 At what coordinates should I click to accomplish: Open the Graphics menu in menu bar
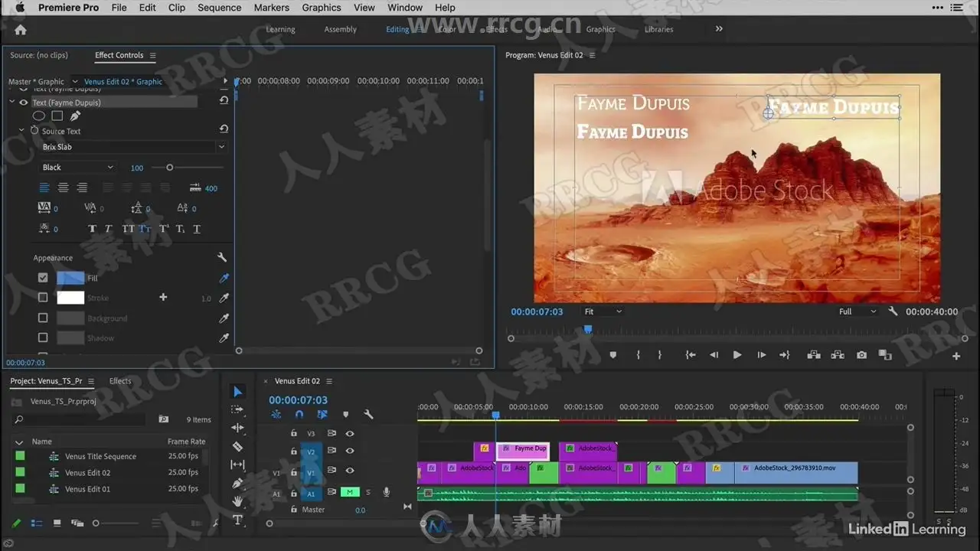[322, 8]
